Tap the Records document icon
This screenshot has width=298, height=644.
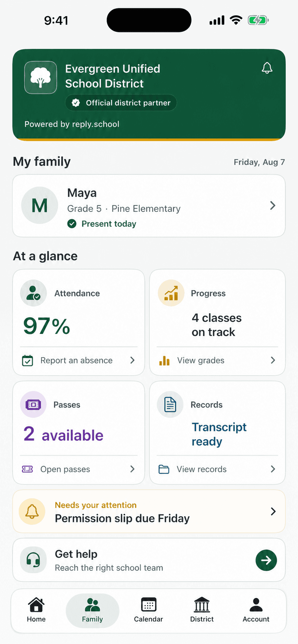pos(170,405)
